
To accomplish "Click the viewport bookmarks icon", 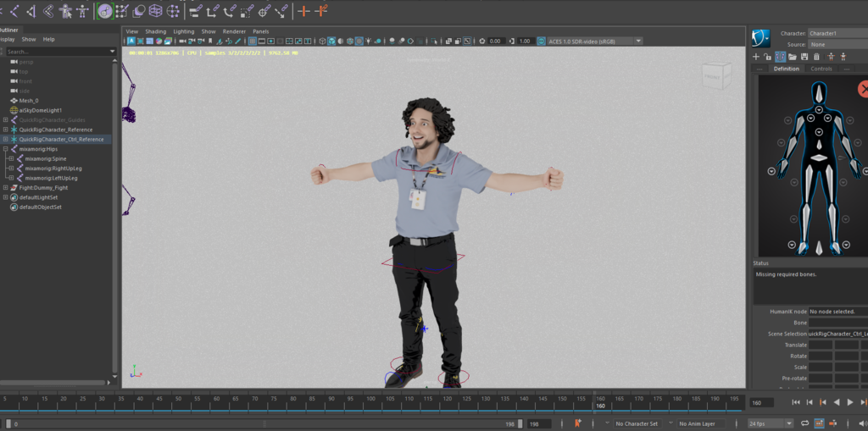I will click(210, 41).
